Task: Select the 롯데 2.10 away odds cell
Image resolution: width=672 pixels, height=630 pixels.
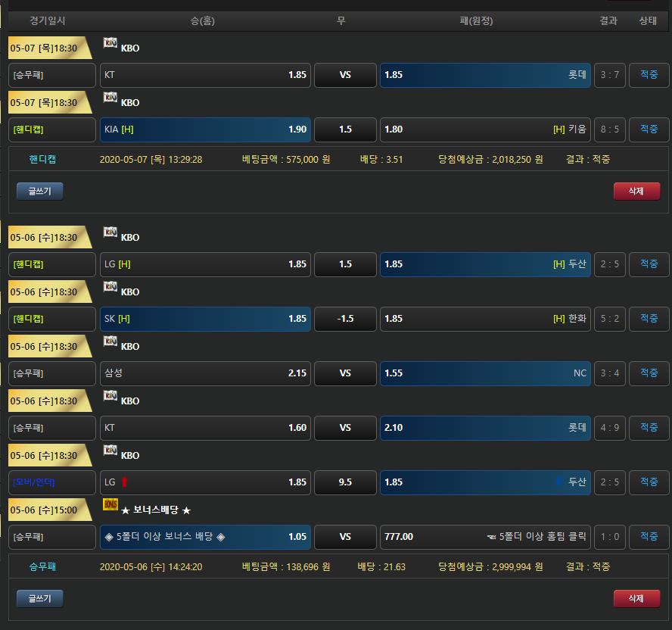Action: [x=485, y=428]
